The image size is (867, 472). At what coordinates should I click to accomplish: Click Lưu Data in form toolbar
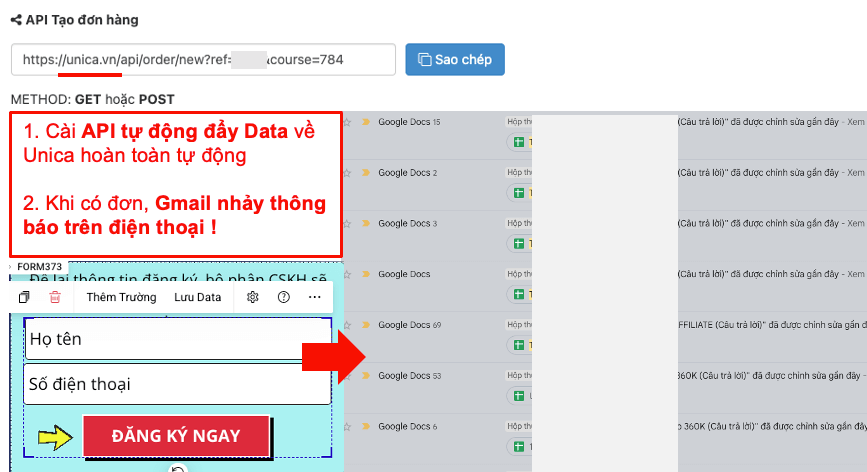[197, 297]
